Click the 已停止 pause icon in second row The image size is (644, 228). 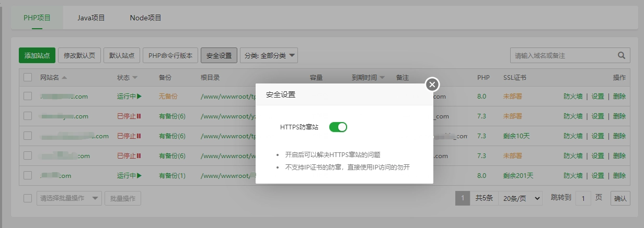point(139,116)
